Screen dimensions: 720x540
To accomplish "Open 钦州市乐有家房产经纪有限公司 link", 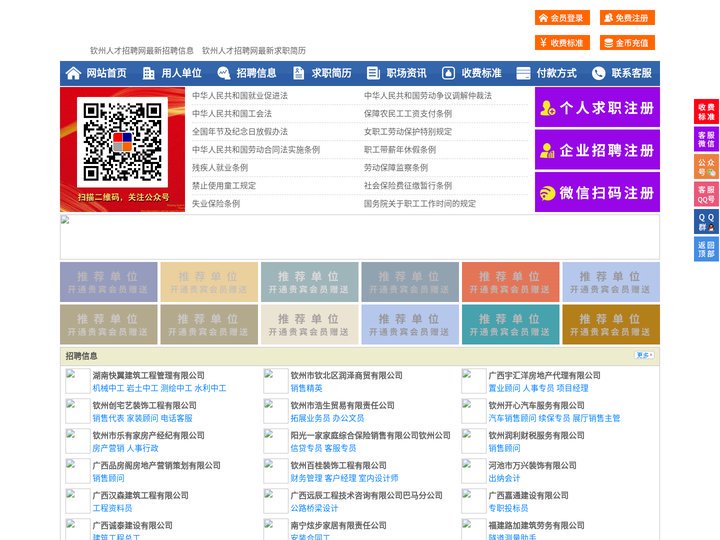I will point(148,435).
